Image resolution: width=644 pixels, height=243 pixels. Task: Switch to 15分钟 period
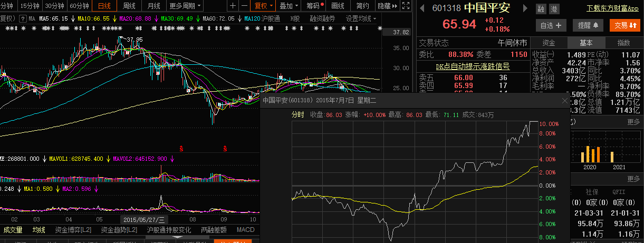(29, 6)
